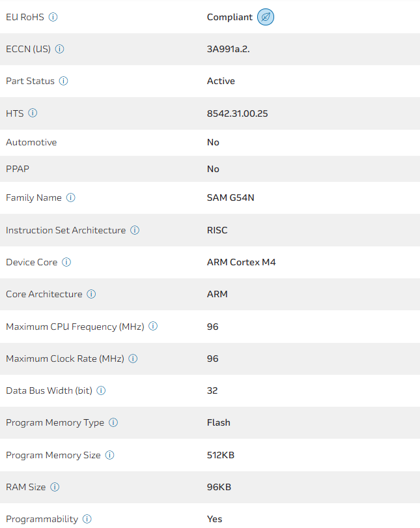The width and height of the screenshot is (420, 528).
Task: Show info for Part Status
Action: tap(64, 81)
